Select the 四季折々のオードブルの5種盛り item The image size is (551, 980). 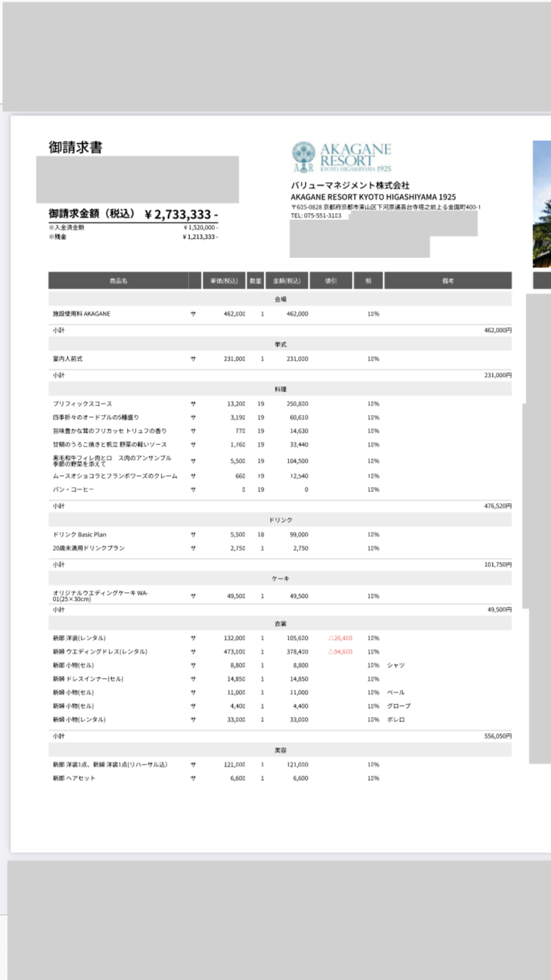96,417
